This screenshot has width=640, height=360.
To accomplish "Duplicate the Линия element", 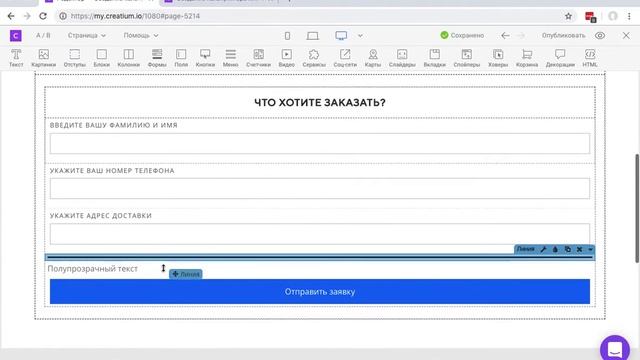I will [567, 249].
